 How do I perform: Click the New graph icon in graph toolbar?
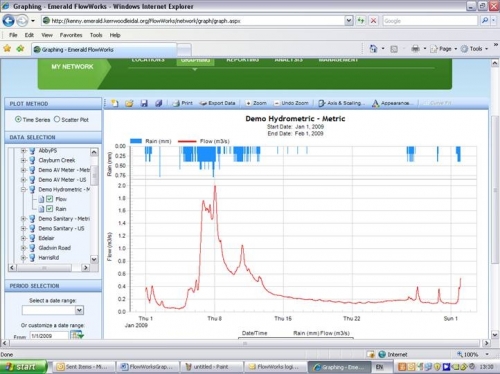coord(115,103)
